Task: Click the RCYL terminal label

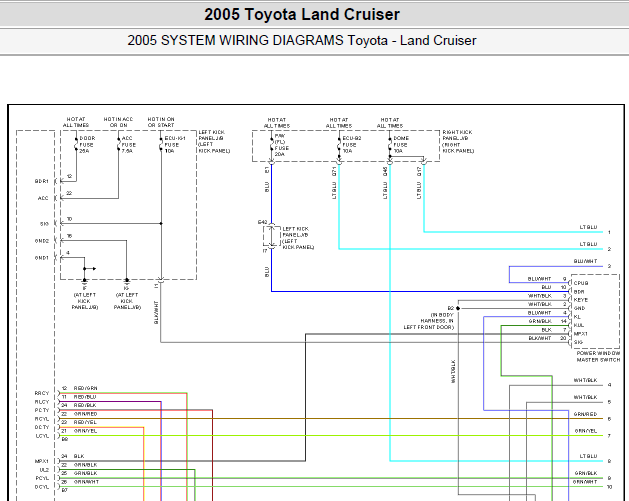Action: point(42,419)
